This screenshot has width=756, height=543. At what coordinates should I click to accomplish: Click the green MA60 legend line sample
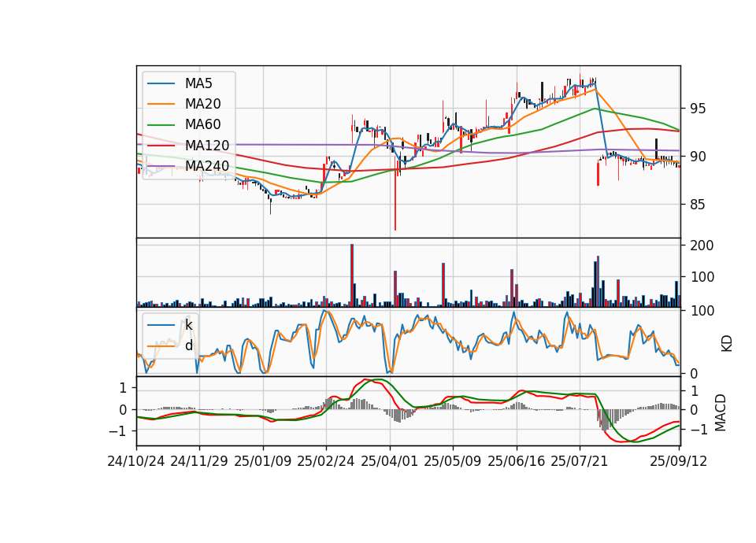coord(161,125)
